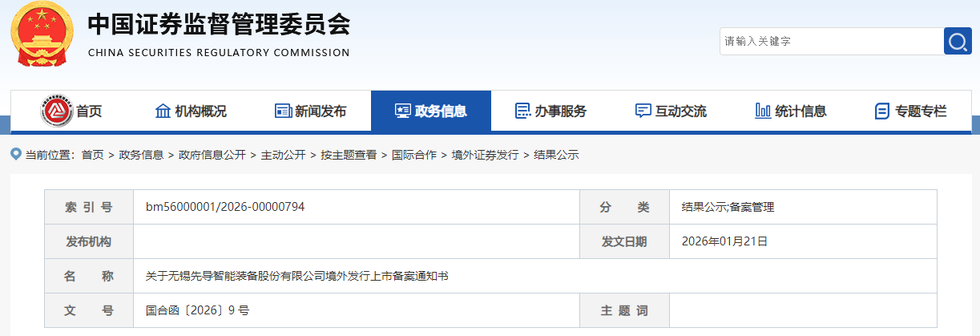The height and width of the screenshot is (336, 980).
Task: Navigate to 境外证券发行 breadcrumb link
Action: pos(485,155)
